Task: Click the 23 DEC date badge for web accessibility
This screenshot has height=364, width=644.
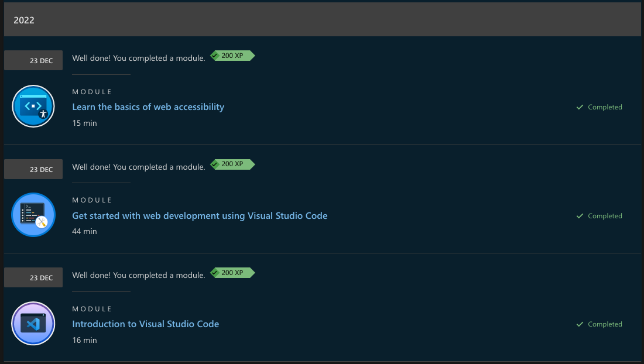Action: [x=33, y=61]
